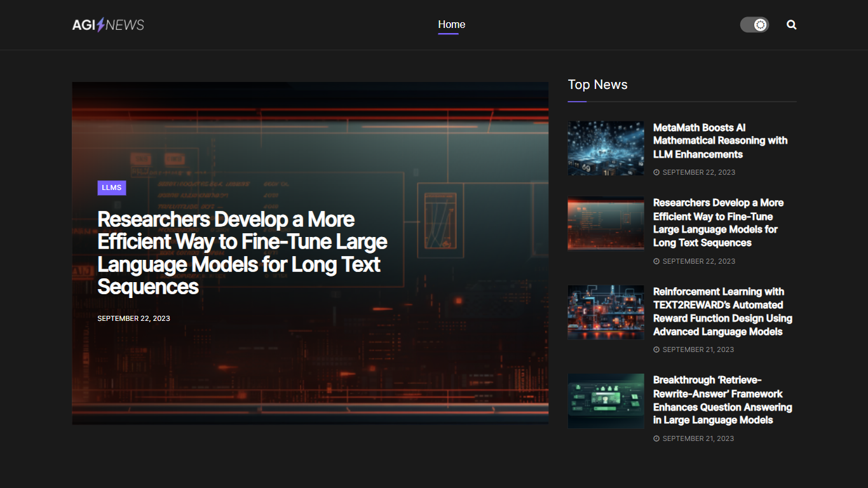Open the search magnifier icon
868x488 pixels.
pos(791,25)
